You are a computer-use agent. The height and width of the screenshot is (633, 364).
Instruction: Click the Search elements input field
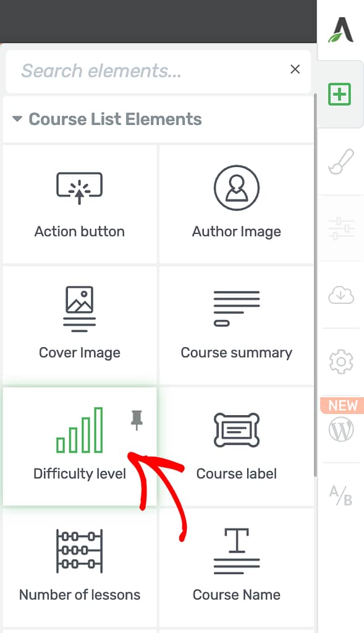click(x=153, y=71)
